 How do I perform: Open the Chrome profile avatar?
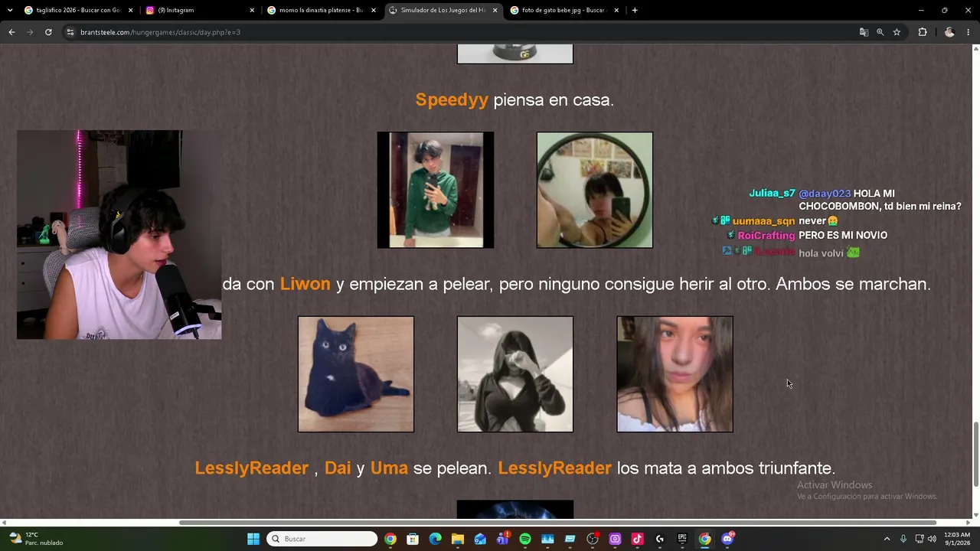coord(949,32)
